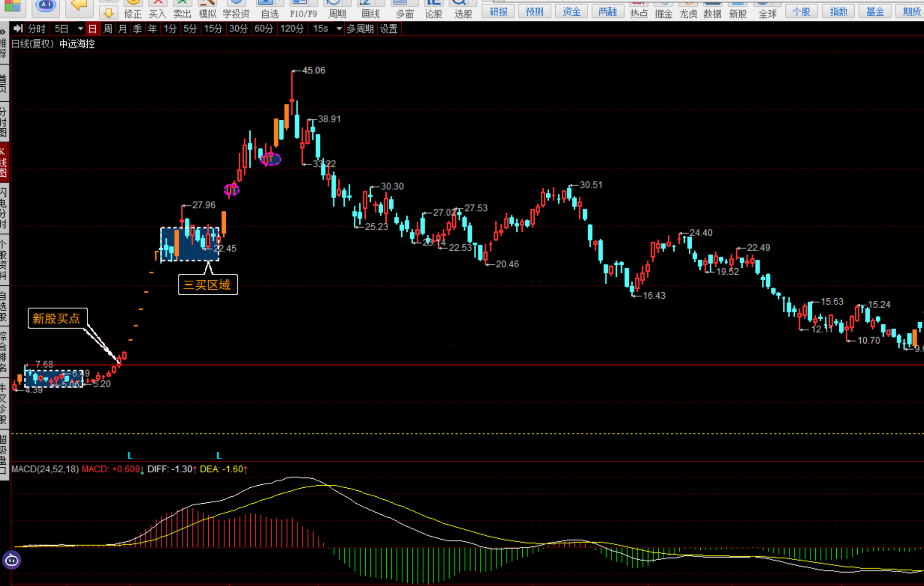Select the K线图 sidebar tab
924x586 pixels.
(4, 163)
